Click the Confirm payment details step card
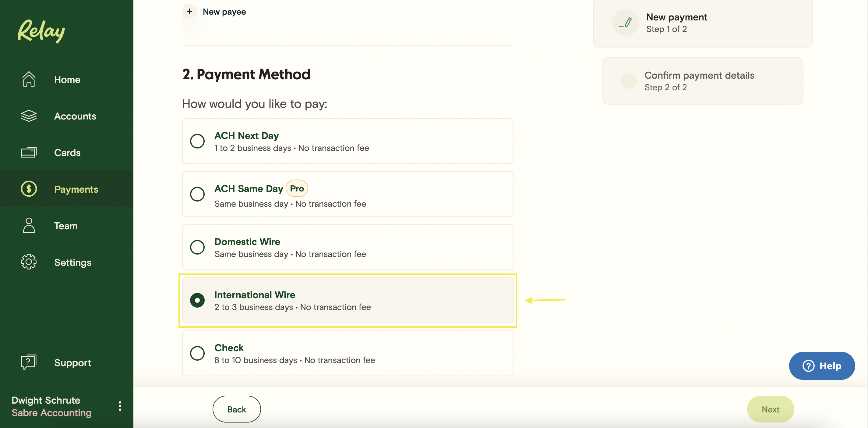Screen dimensions: 868x428 click(x=703, y=81)
